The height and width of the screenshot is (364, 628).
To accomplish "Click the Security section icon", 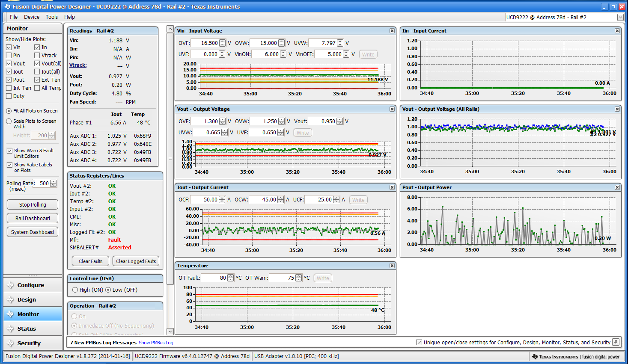I will click(x=10, y=343).
